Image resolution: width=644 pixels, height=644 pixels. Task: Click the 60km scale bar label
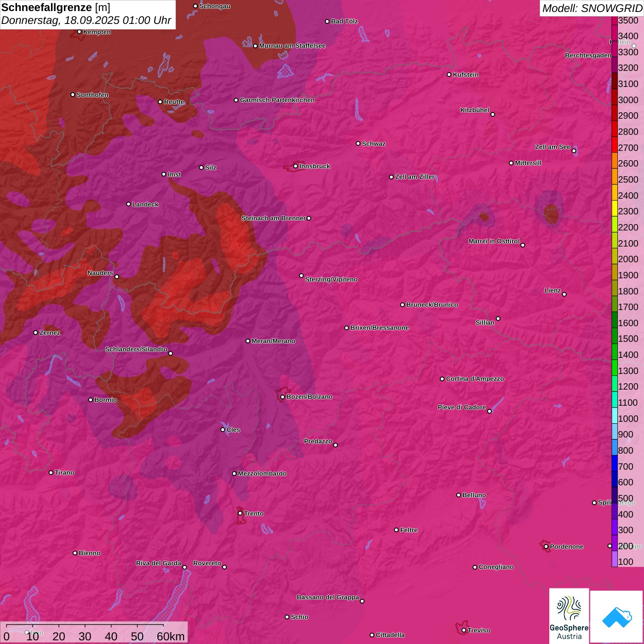coord(171,636)
